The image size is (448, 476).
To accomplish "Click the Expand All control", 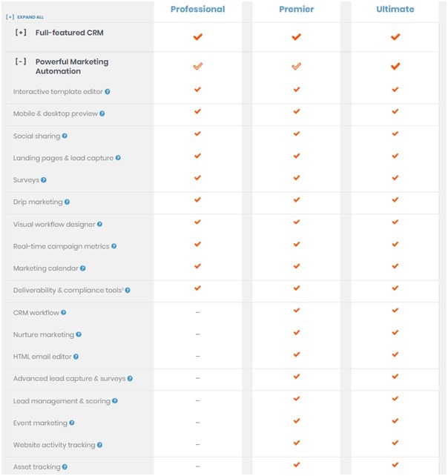I will click(x=24, y=17).
